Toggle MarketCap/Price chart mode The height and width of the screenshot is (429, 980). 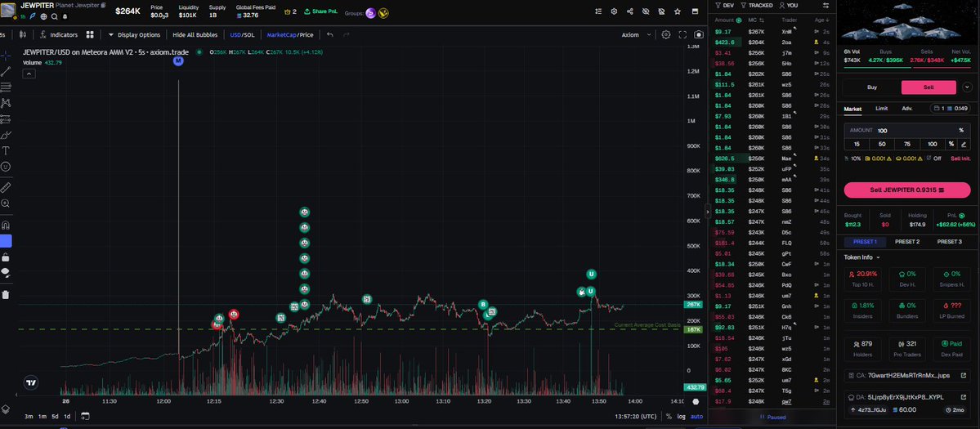pyautogui.click(x=290, y=35)
